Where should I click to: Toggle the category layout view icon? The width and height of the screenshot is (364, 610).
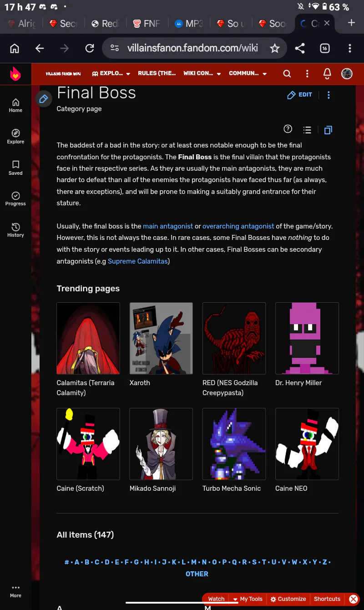[x=328, y=130]
